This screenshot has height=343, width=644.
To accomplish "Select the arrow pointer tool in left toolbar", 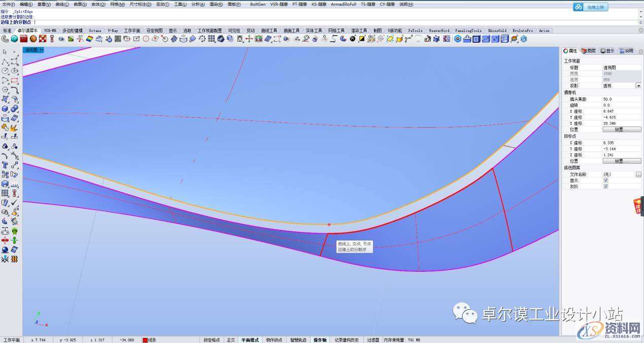I will (5, 52).
